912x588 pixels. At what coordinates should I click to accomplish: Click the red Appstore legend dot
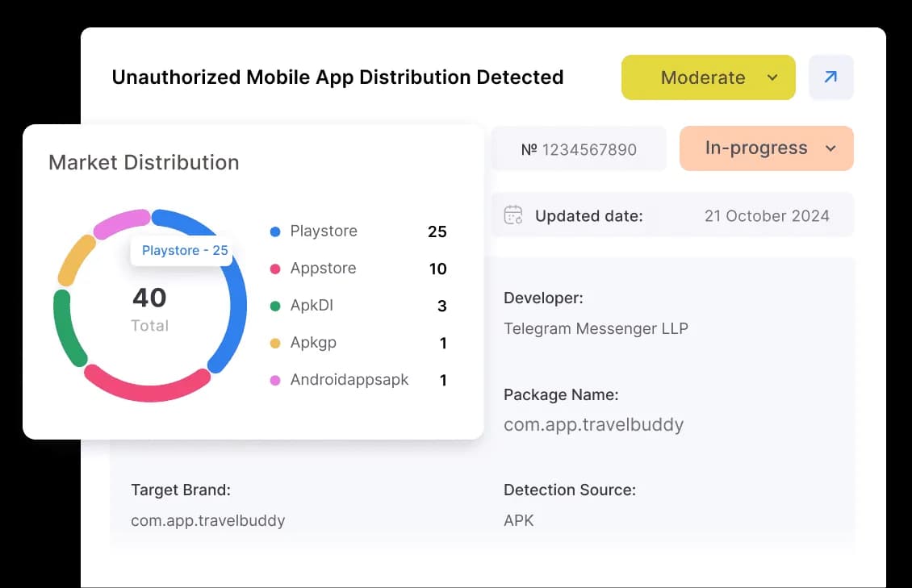pyautogui.click(x=275, y=269)
